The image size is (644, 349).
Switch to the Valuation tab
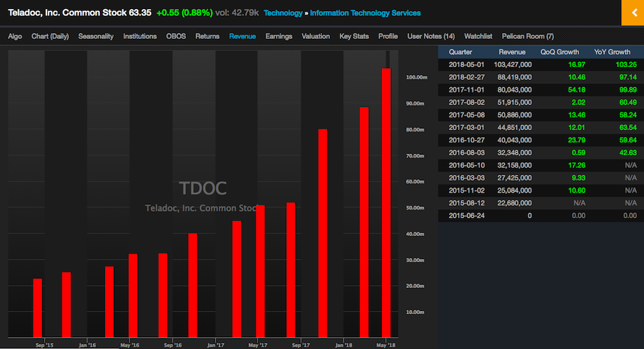point(315,36)
